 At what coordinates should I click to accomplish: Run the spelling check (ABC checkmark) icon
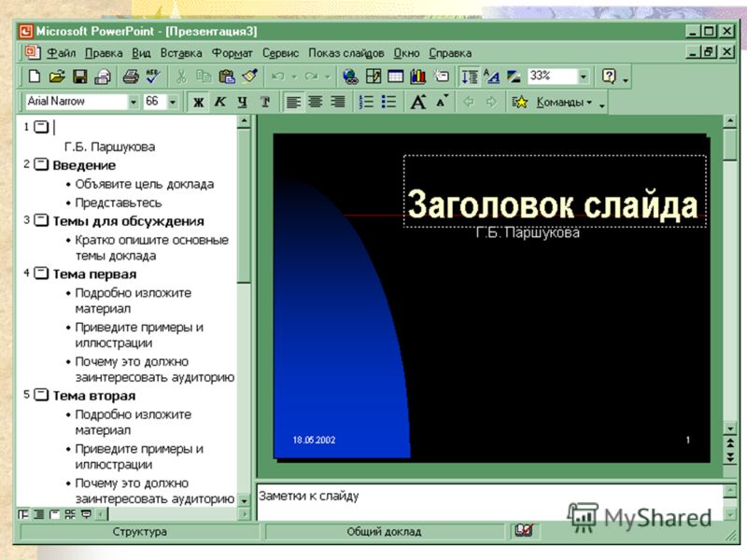153,77
